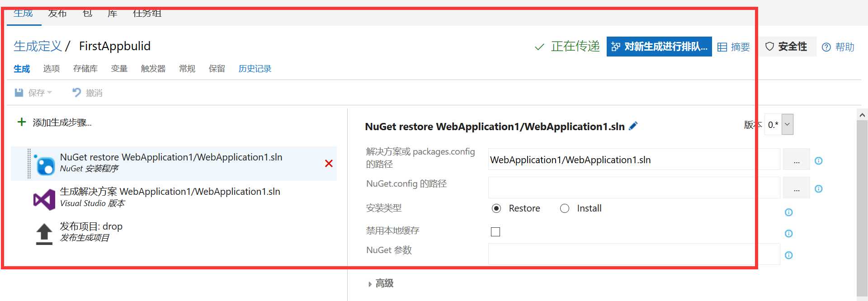Click the green plus add step icon
The width and height of the screenshot is (868, 301).
[21, 122]
